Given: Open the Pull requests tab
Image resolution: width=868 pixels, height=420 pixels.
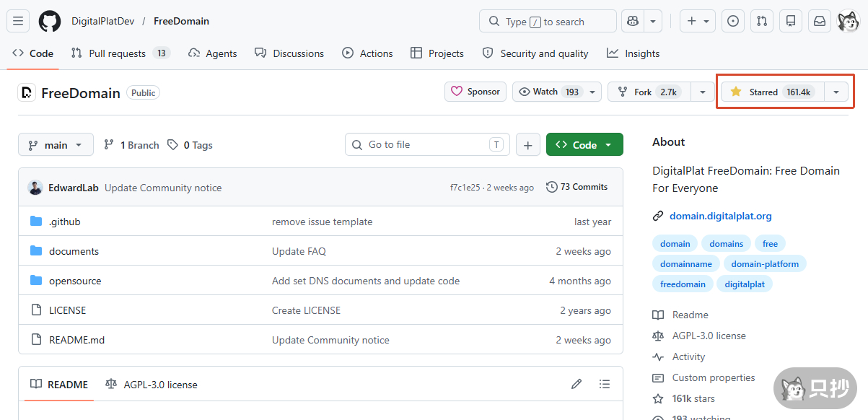Looking at the screenshot, I should pyautogui.click(x=120, y=53).
